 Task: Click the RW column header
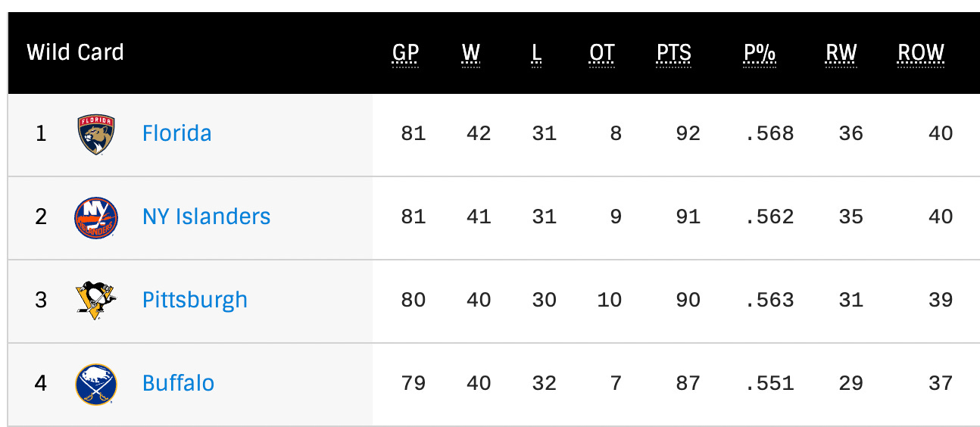(841, 53)
